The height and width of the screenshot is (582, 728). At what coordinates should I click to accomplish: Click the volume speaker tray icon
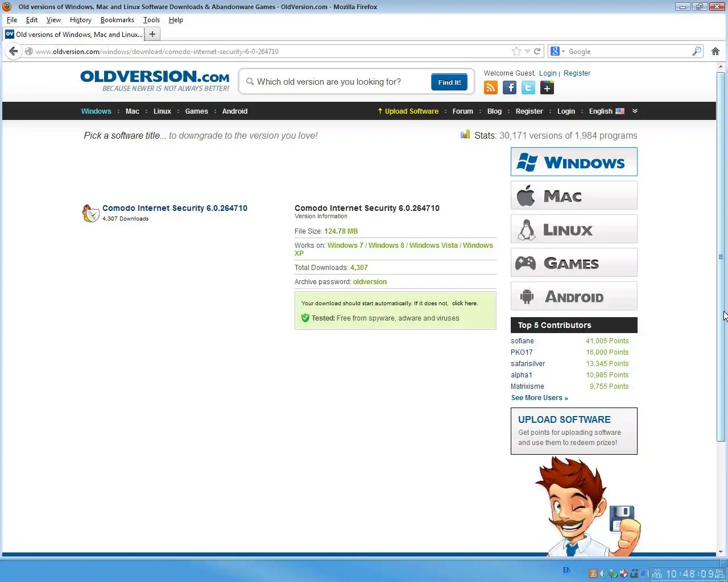pyautogui.click(x=603, y=573)
